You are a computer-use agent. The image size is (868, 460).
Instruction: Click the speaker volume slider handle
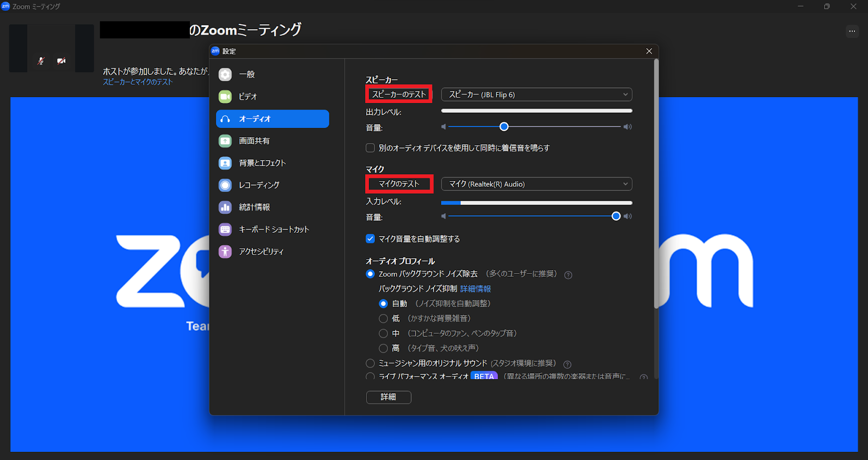tap(504, 127)
